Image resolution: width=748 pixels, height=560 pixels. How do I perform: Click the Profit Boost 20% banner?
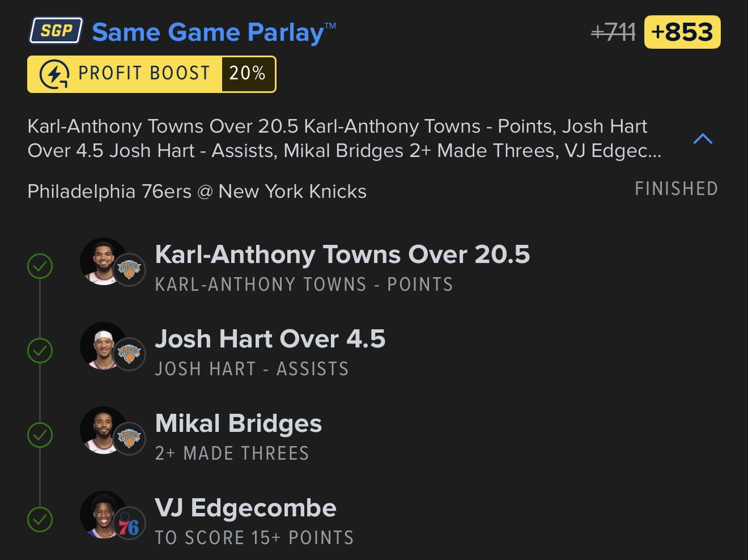coord(151,74)
